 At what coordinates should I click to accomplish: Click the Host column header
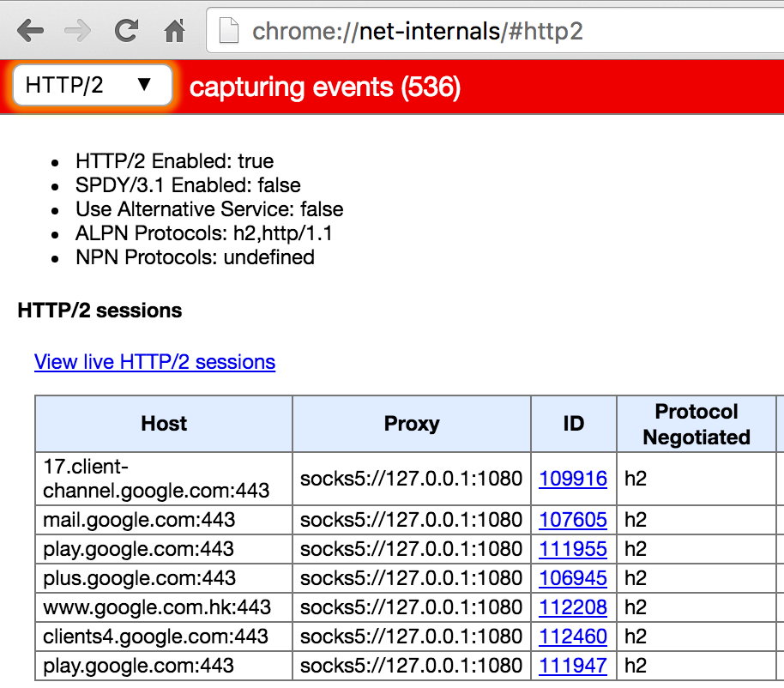coord(164,424)
